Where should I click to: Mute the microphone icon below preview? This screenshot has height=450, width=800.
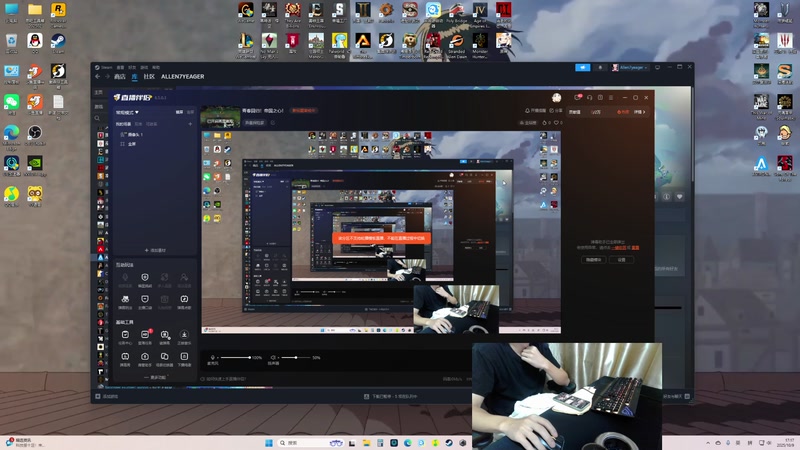pyautogui.click(x=212, y=358)
